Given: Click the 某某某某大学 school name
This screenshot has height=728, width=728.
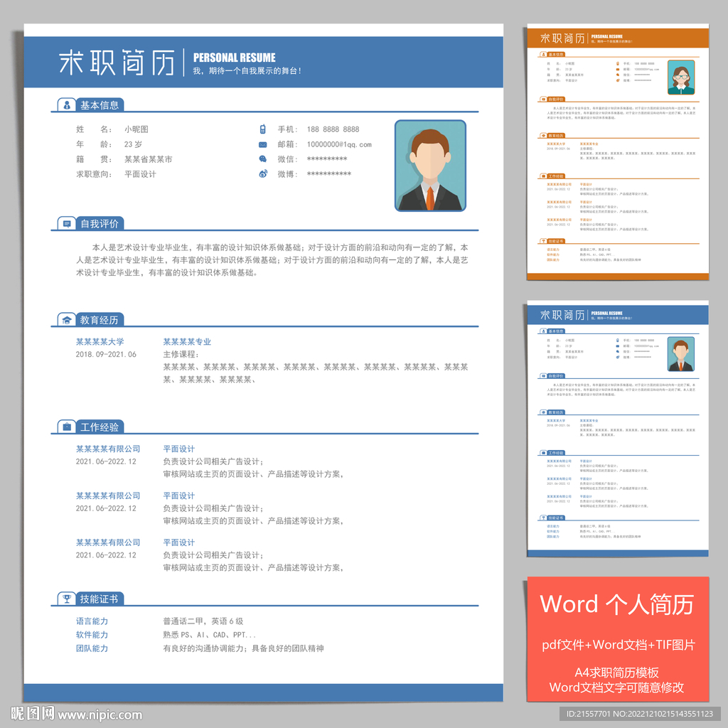Looking at the screenshot, I should coord(100,342).
